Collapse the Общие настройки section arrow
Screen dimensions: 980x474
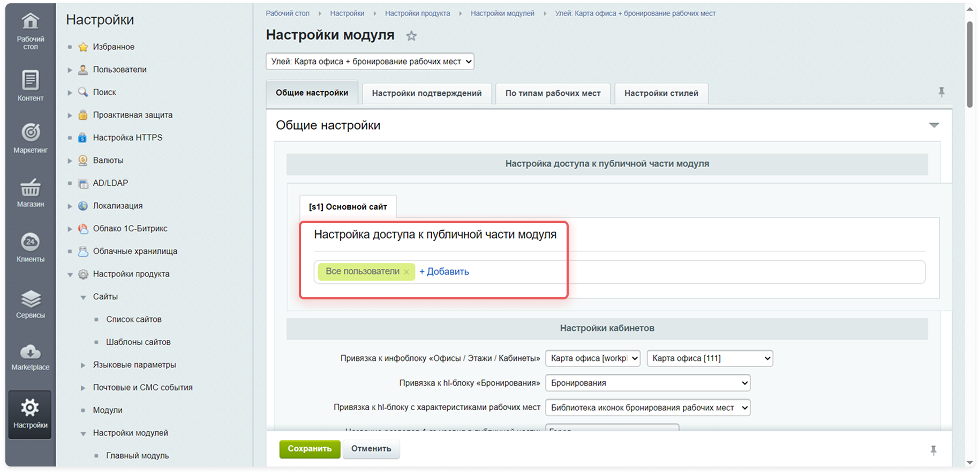pyautogui.click(x=934, y=125)
